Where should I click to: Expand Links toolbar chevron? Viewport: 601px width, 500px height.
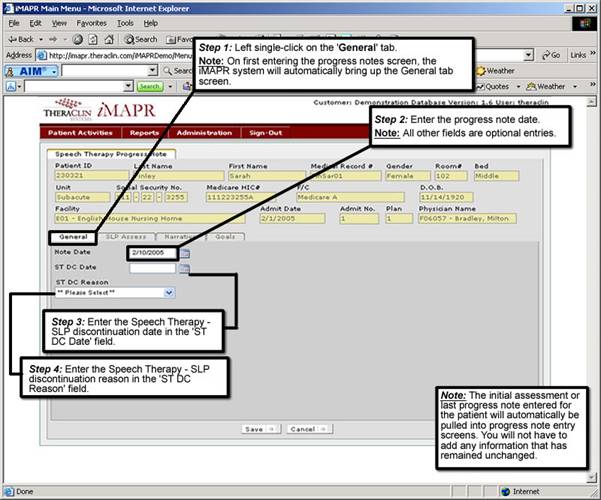pyautogui.click(x=593, y=53)
